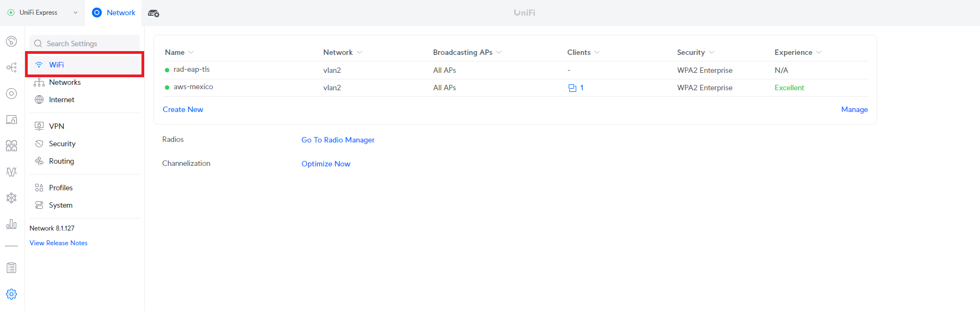Viewport: 980px width, 311px height.
Task: Sort by Network column chevron
Action: pyautogui.click(x=360, y=52)
